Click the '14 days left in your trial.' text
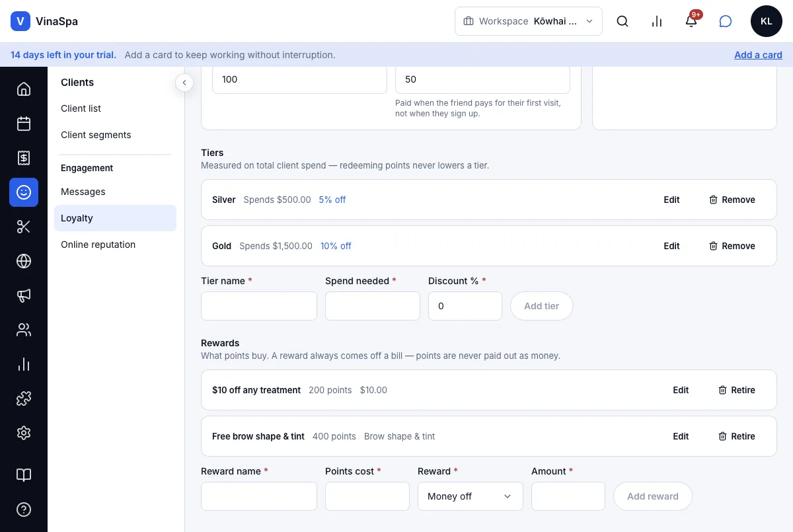Image resolution: width=793 pixels, height=532 pixels. (63, 55)
